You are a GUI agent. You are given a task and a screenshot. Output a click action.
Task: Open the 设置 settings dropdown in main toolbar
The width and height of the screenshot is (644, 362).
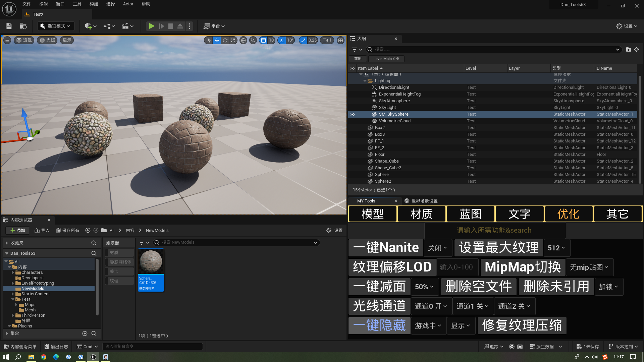pos(627,26)
